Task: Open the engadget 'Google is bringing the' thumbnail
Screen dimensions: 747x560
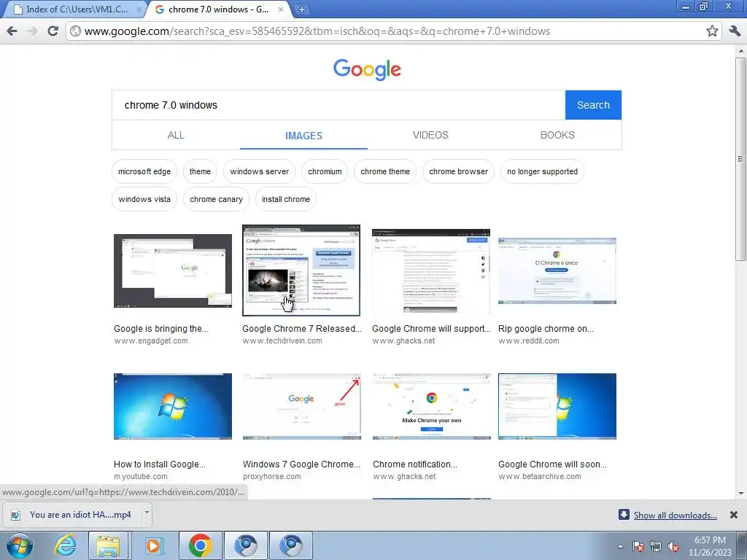Action: point(173,271)
